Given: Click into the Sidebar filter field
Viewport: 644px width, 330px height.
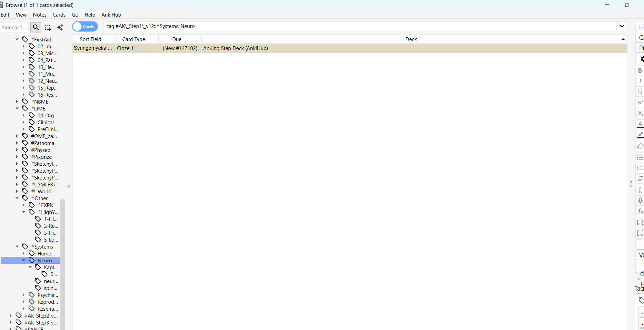Looking at the screenshot, I should tap(14, 27).
